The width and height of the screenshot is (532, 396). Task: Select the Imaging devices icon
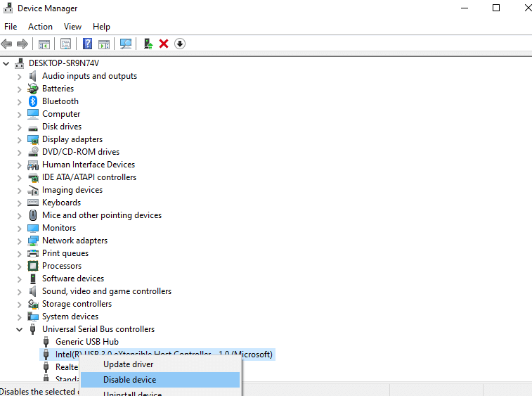pos(33,190)
